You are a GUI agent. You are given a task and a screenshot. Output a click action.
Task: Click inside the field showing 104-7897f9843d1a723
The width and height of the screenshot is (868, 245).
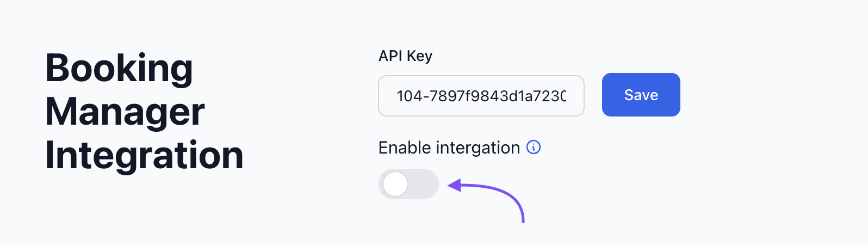pyautogui.click(x=481, y=96)
